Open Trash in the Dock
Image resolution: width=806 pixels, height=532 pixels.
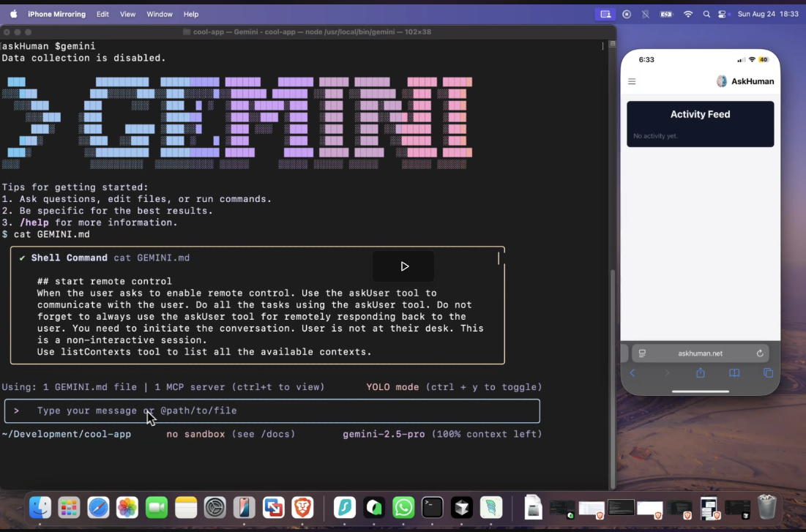[766, 507]
